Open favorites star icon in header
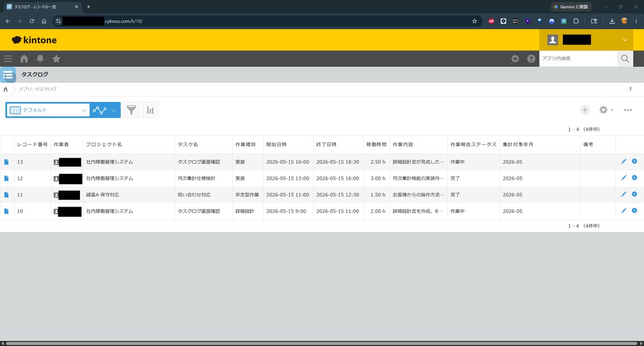 point(56,59)
